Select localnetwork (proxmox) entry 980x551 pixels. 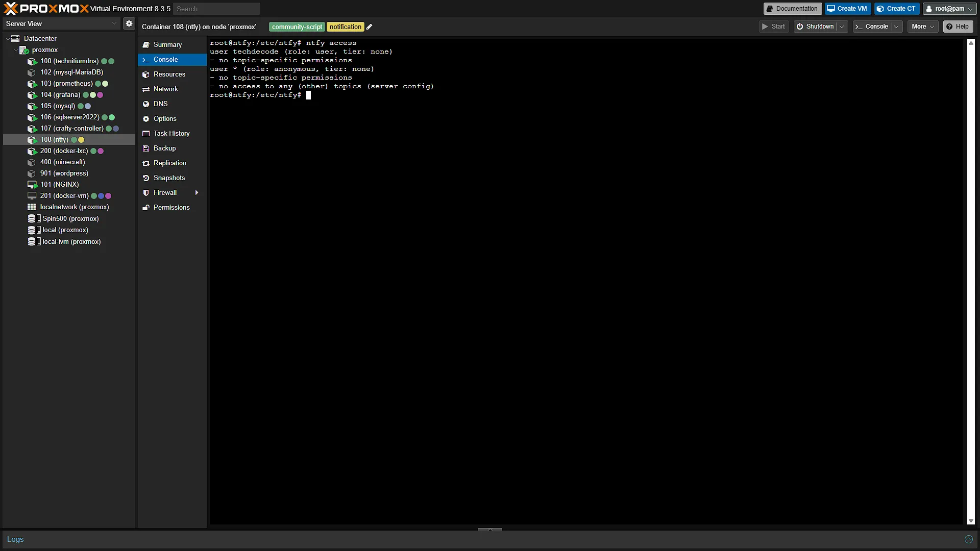(75, 207)
